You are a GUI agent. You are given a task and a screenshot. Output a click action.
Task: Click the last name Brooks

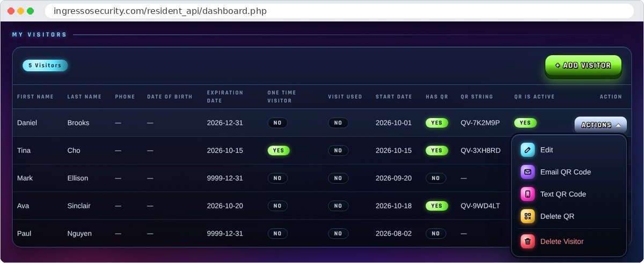78,123
